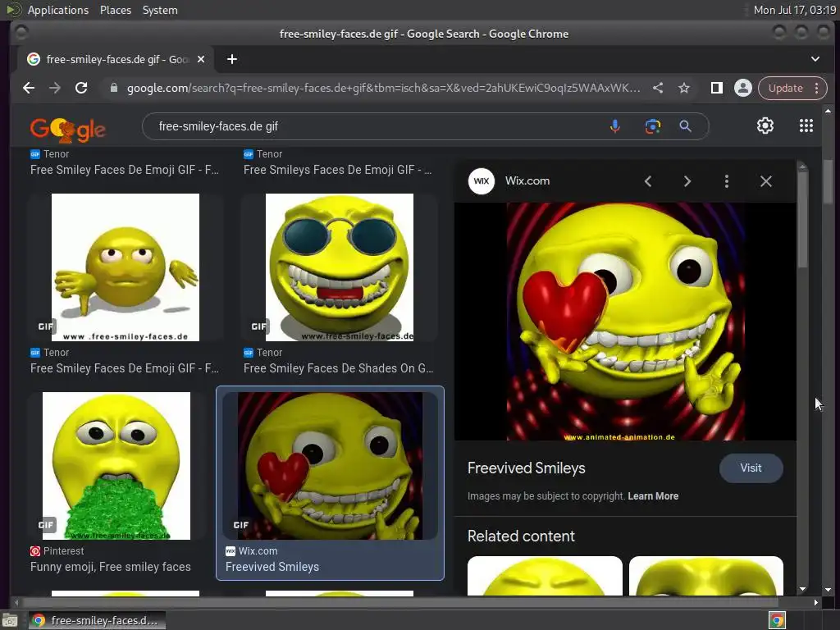This screenshot has height=630, width=840.
Task: Open Google quick settings gear
Action: tap(765, 126)
